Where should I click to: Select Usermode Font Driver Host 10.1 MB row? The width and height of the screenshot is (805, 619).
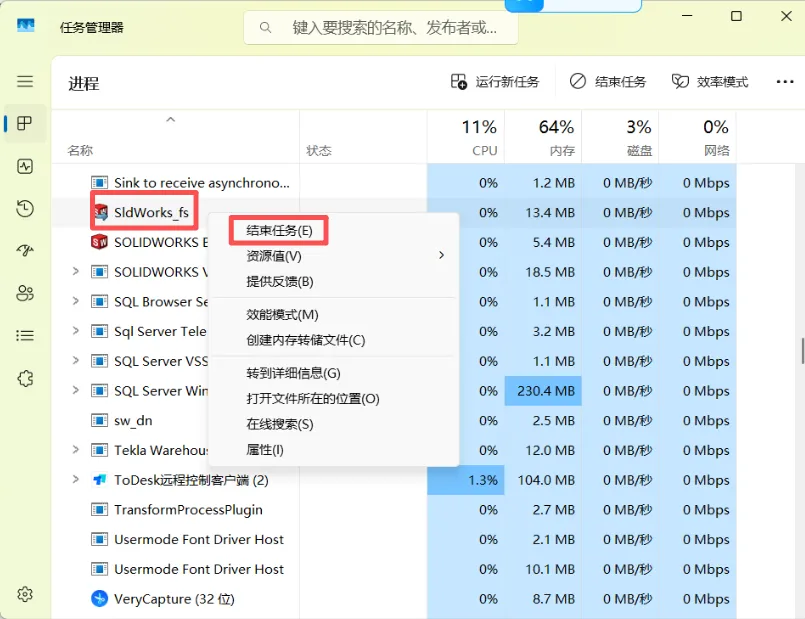pos(394,569)
